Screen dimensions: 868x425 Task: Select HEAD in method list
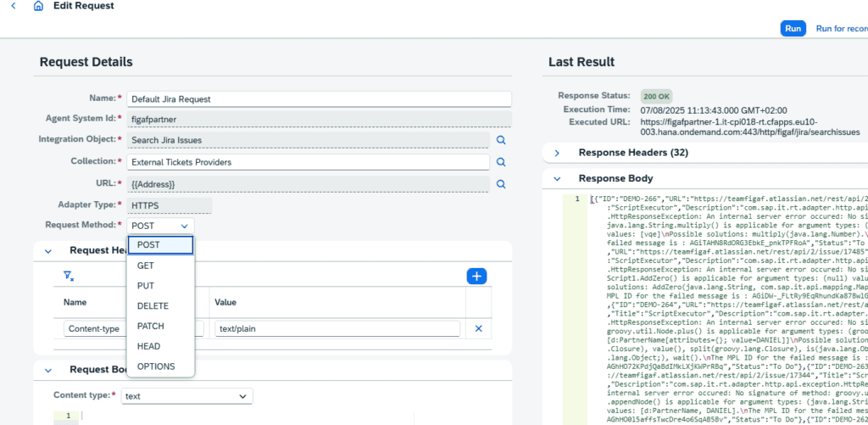pyautogui.click(x=160, y=346)
